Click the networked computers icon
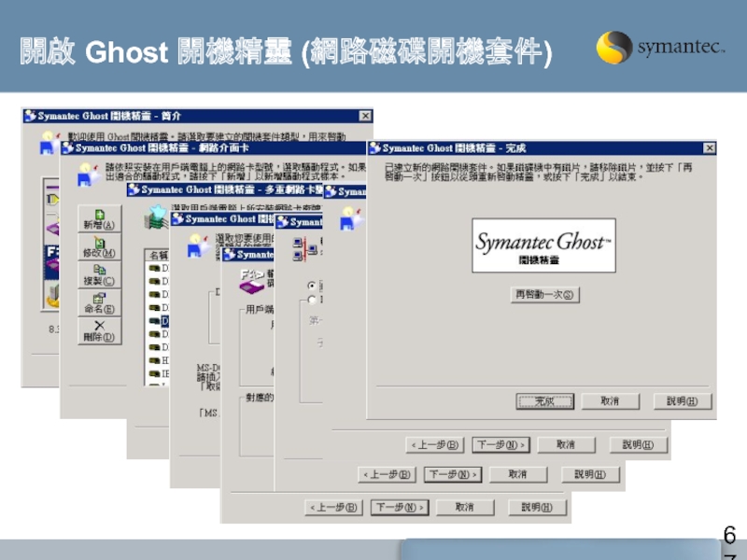Screen dimensions: 747x560 pyautogui.click(x=305, y=249)
